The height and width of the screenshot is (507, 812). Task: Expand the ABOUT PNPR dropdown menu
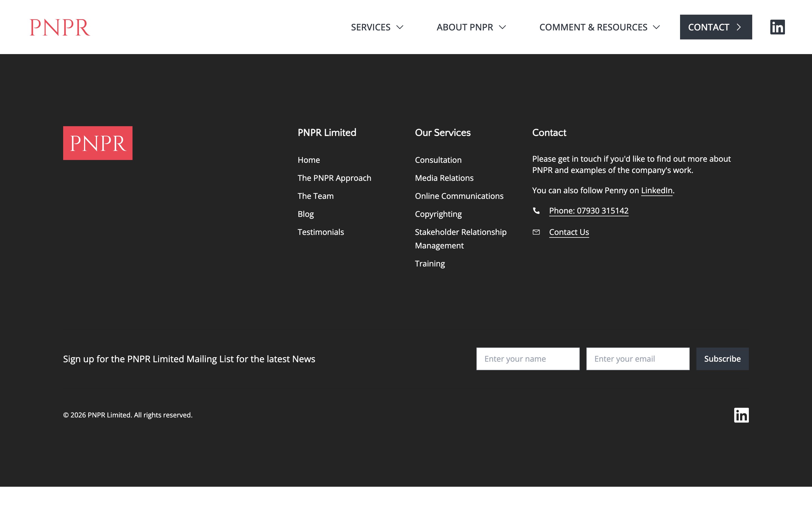point(470,27)
